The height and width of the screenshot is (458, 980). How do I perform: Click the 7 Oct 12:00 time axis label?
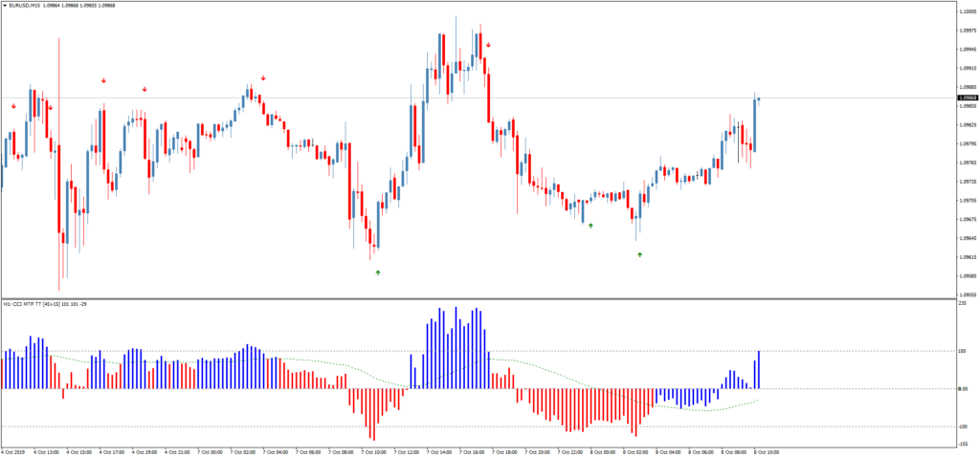[x=406, y=451]
